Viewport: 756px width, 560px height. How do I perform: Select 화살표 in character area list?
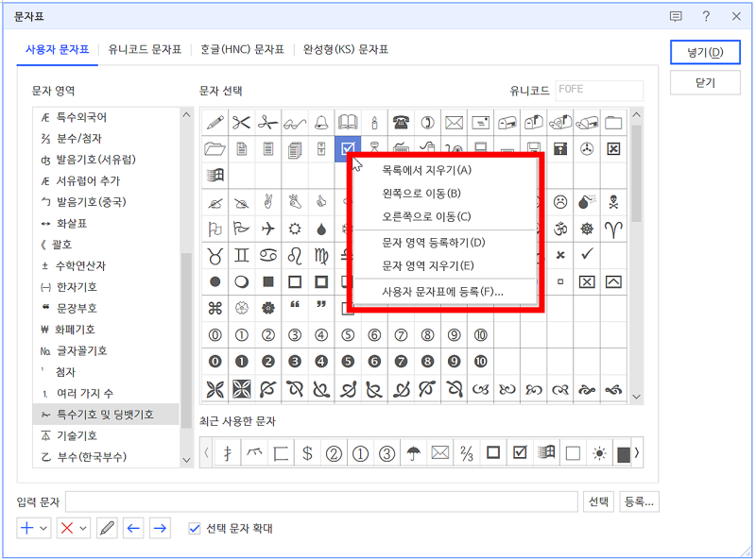coord(106,224)
